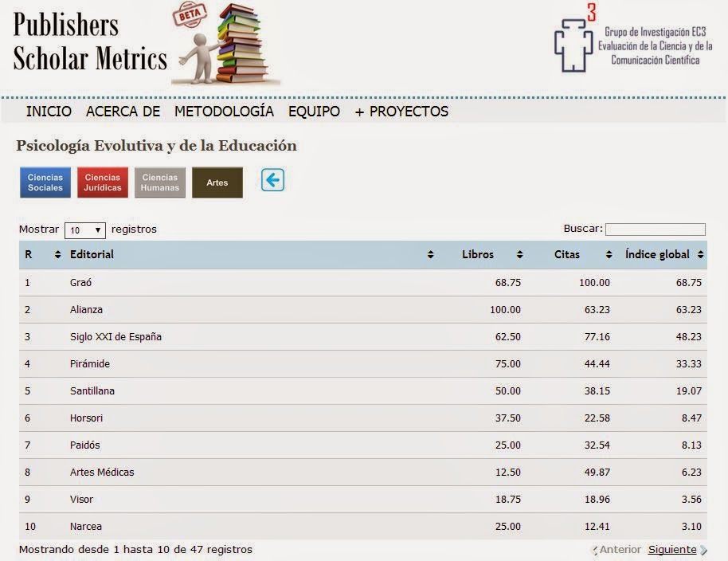Click the Horsori editorial cell
This screenshot has height=561, width=728.
tap(86, 418)
